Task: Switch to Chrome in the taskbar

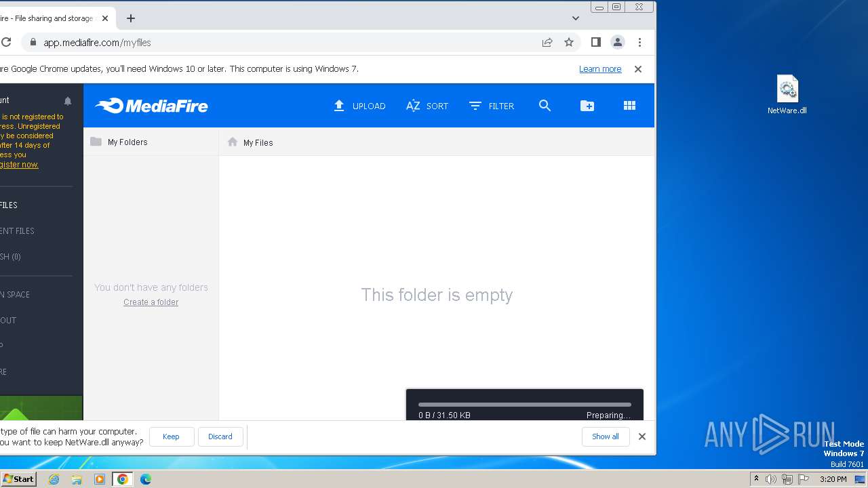Action: [x=123, y=479]
